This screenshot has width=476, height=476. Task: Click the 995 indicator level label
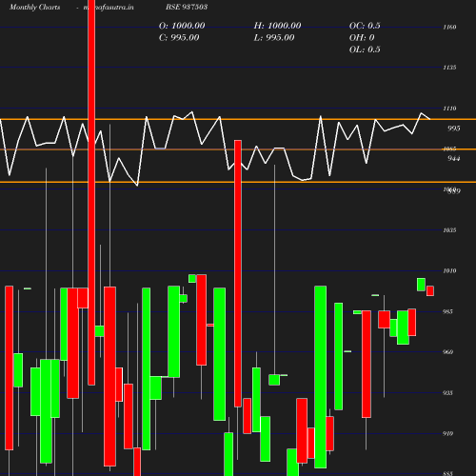point(454,129)
